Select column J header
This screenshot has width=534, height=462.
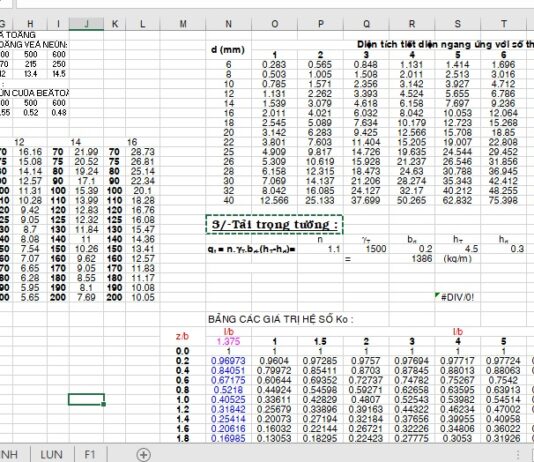[87, 24]
